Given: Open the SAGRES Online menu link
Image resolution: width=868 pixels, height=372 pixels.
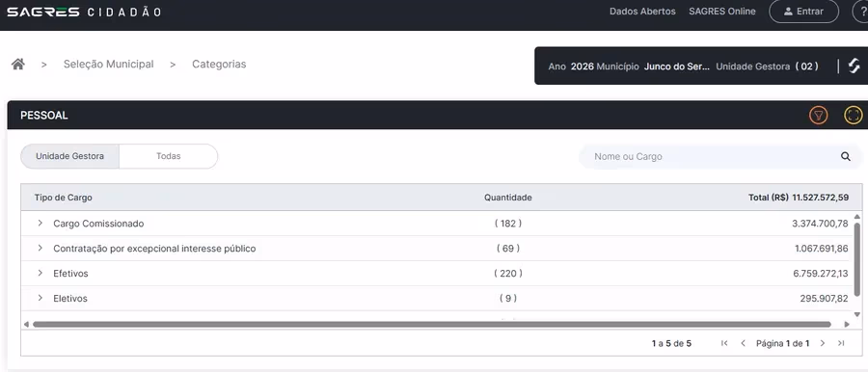Looking at the screenshot, I should [721, 11].
